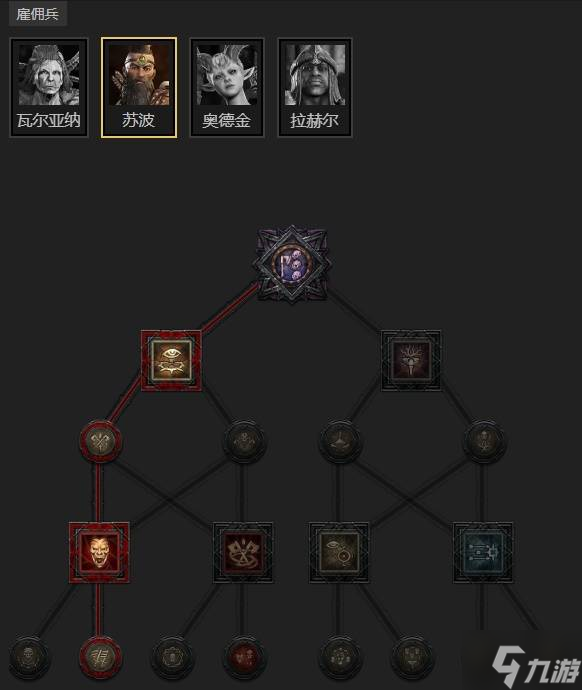This screenshot has width=582, height=690.
Task: Select the dark tree skill node
Action: (411, 360)
